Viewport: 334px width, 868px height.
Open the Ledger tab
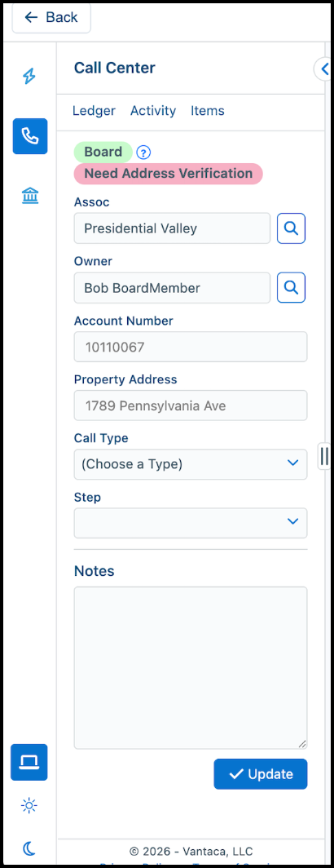point(94,111)
